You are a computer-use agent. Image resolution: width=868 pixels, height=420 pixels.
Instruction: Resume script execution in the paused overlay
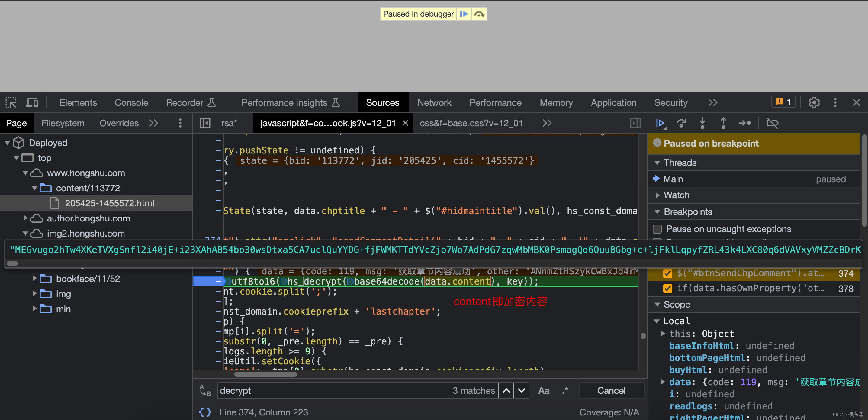(464, 14)
